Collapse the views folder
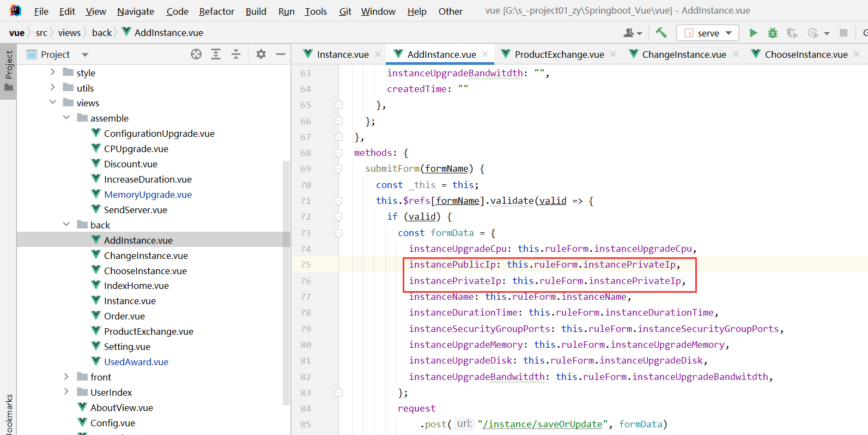Viewport: 868px width, 435px height. coord(53,102)
